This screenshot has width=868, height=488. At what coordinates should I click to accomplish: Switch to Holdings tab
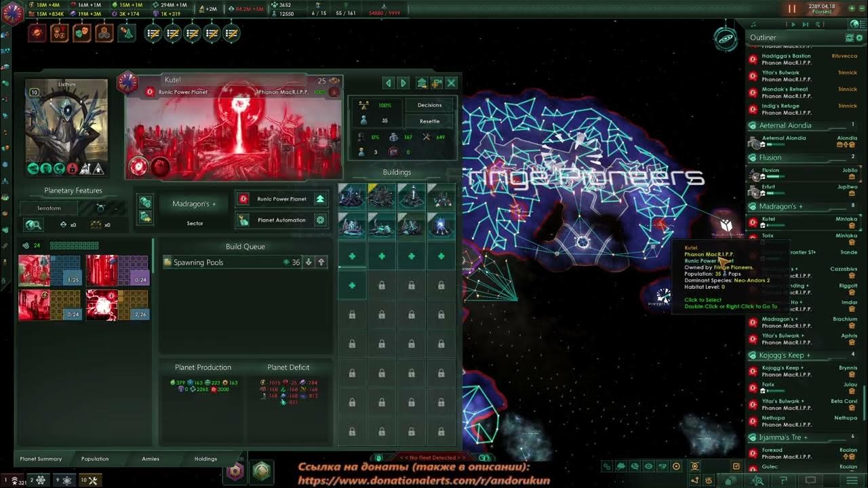(x=205, y=459)
